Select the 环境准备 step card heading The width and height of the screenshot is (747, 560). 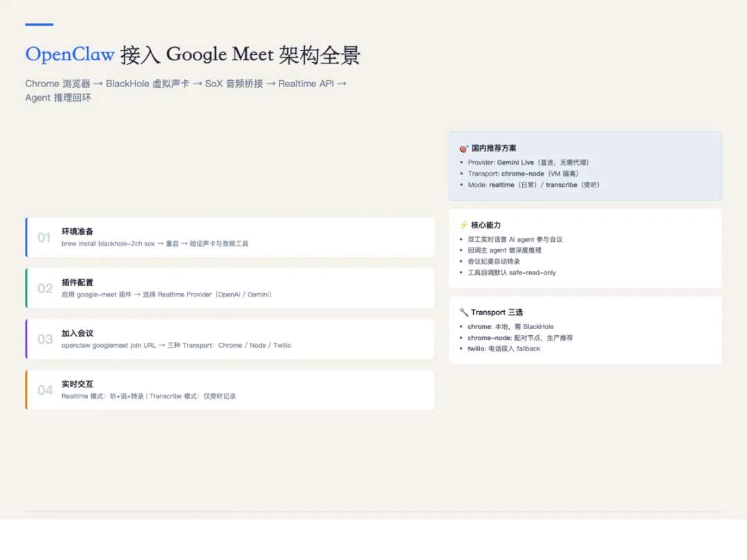[x=77, y=232]
